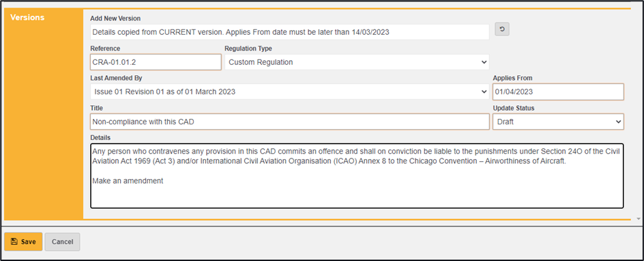
Task: Click the 'Regulation Type' field label
Action: tap(248, 49)
